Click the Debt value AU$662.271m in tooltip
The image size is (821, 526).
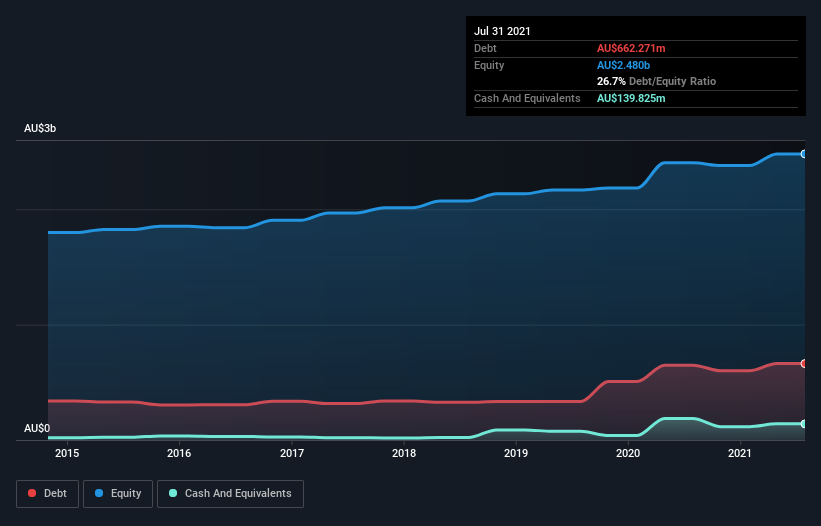point(631,48)
